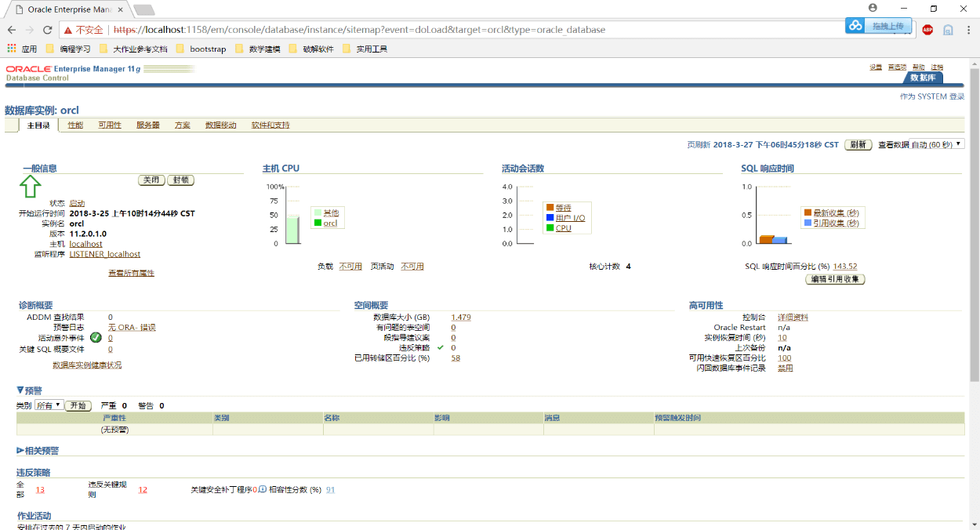This screenshot has height=530, width=980.
Task: Click the 开始 button in 预警
Action: tap(78, 406)
